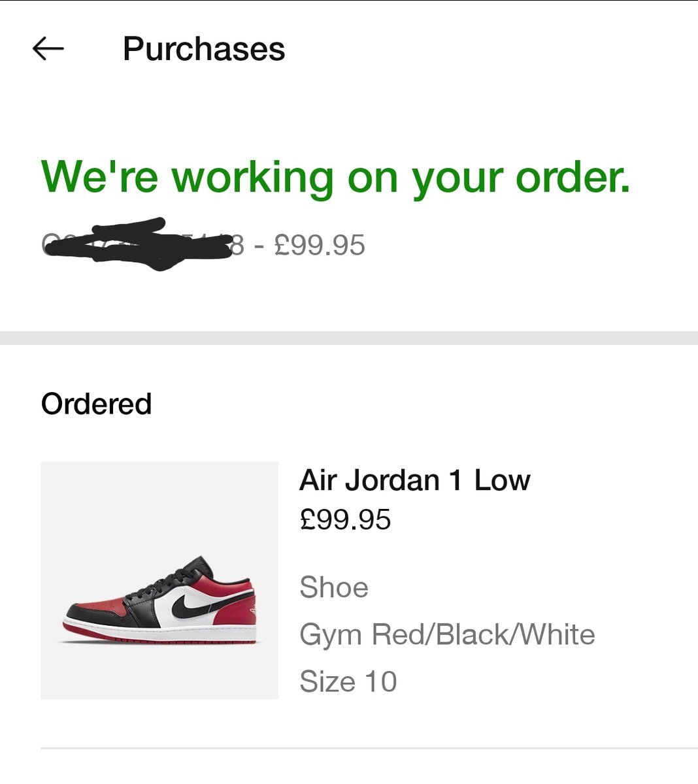The image size is (698, 784).
Task: Click the visible digit 8 of order number
Action: pyautogui.click(x=237, y=245)
